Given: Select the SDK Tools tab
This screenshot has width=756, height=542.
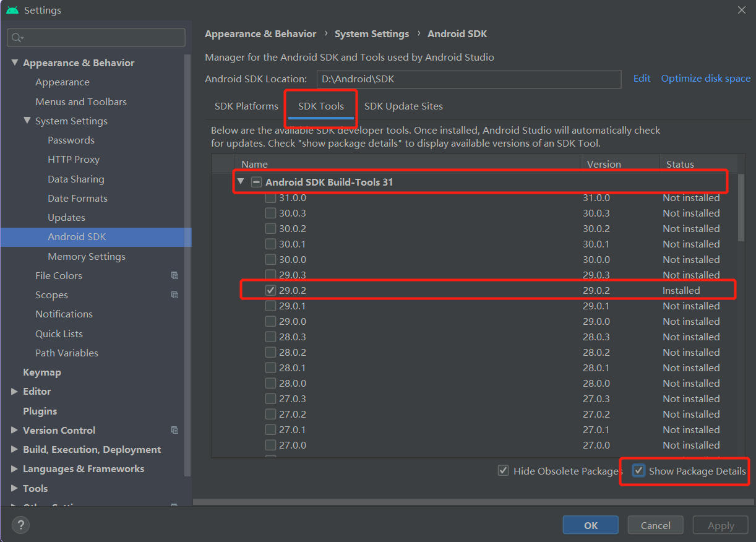Looking at the screenshot, I should click(x=321, y=106).
